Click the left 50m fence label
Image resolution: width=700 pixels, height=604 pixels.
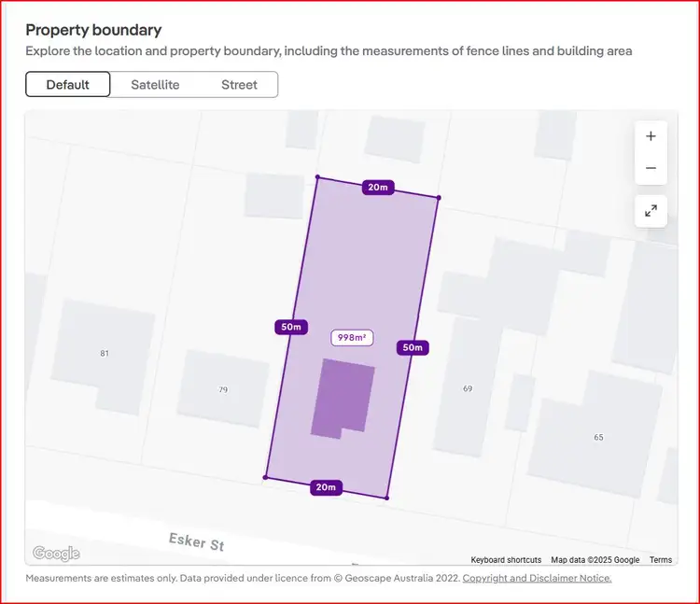click(291, 327)
